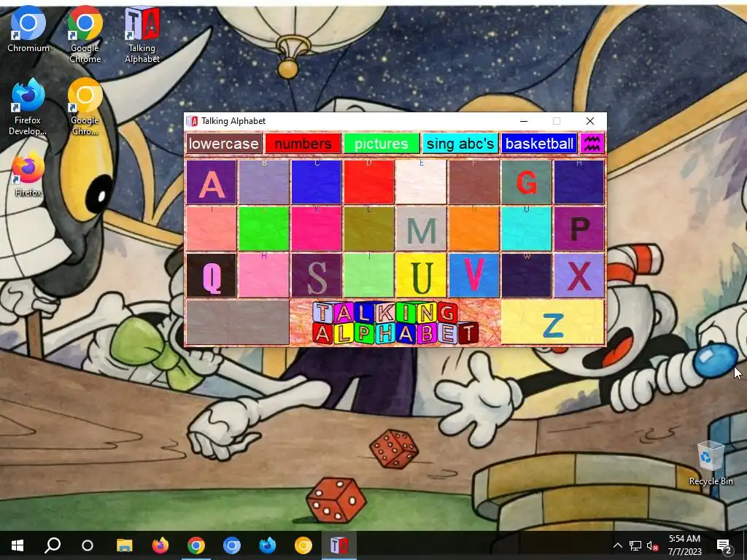Select the Chromium desktop shortcut
747x560 pixels.
coord(28,29)
